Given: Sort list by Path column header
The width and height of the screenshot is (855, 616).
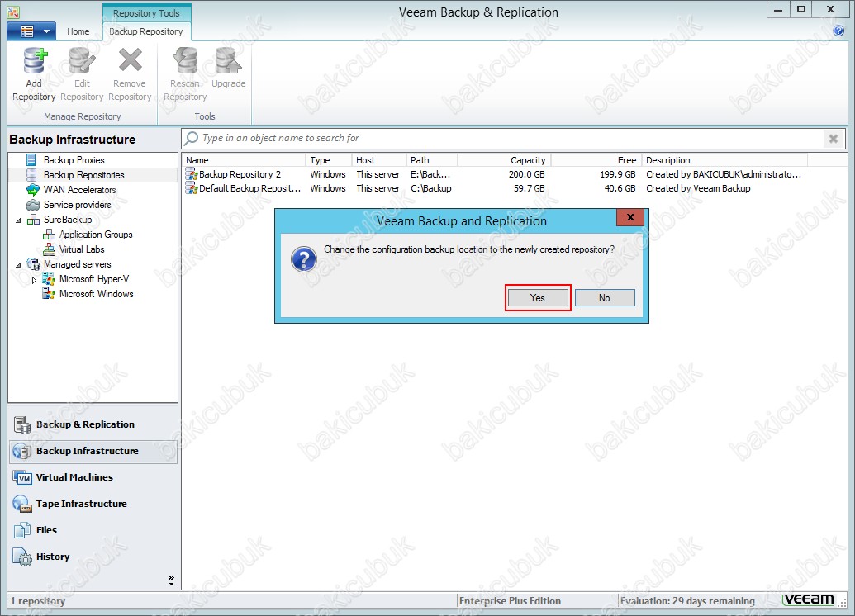Looking at the screenshot, I should coord(432,160).
